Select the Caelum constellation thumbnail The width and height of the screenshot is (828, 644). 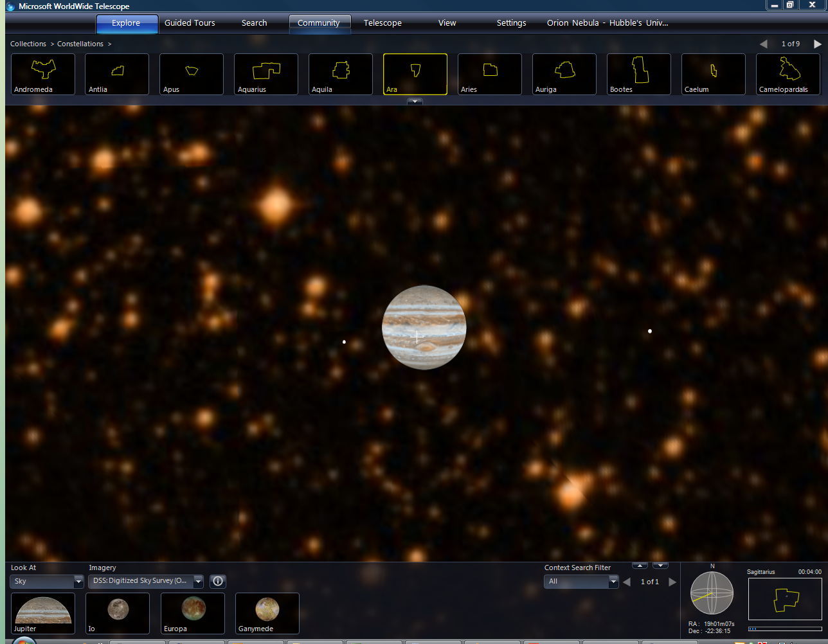pos(714,74)
